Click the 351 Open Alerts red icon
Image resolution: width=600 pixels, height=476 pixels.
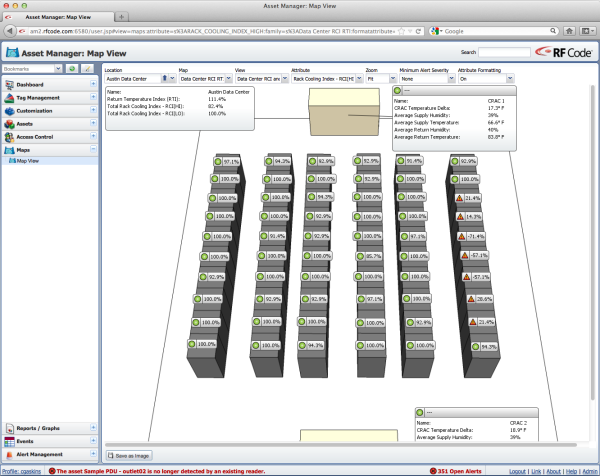(433, 471)
